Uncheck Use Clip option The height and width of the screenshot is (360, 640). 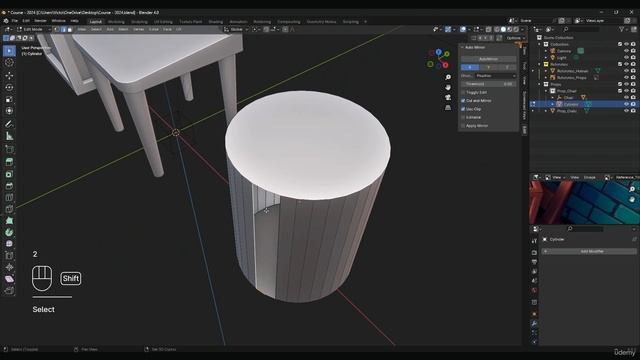click(x=463, y=109)
